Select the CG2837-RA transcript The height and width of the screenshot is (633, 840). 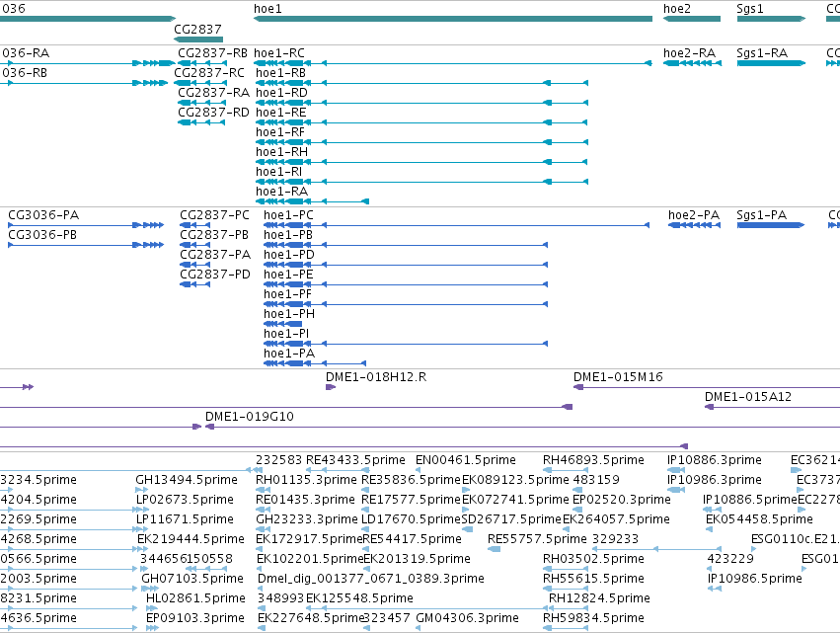tap(202, 103)
